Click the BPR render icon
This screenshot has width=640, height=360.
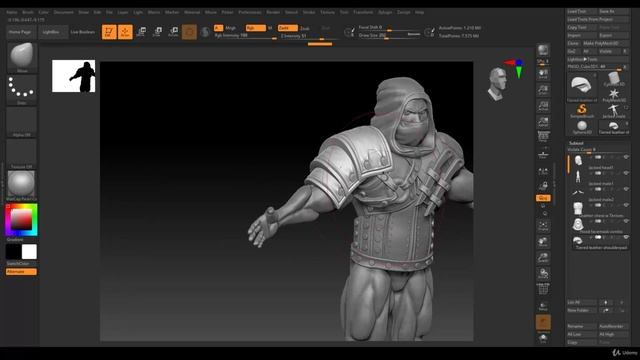pyautogui.click(x=543, y=51)
